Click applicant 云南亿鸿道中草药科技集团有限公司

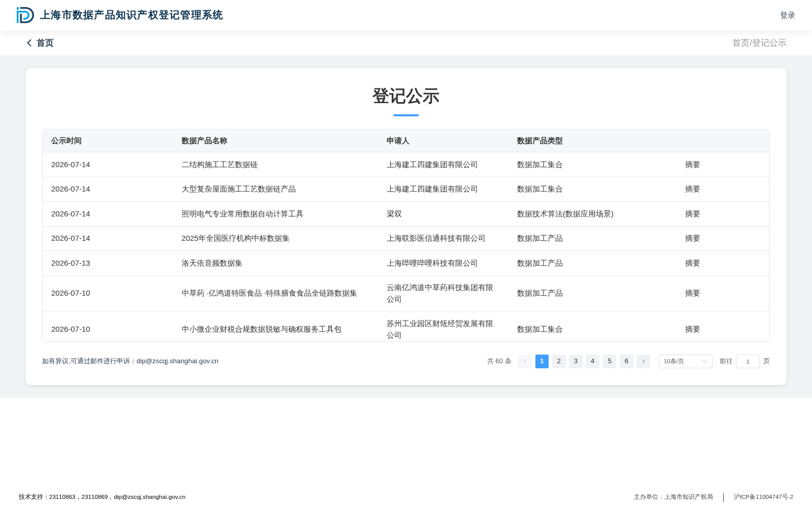pos(440,293)
